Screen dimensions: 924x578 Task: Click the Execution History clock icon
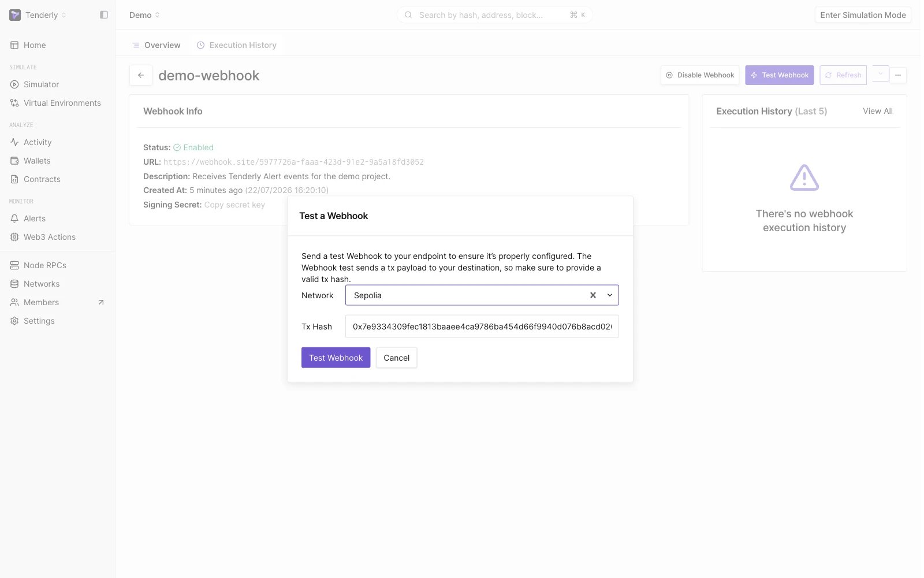(200, 45)
